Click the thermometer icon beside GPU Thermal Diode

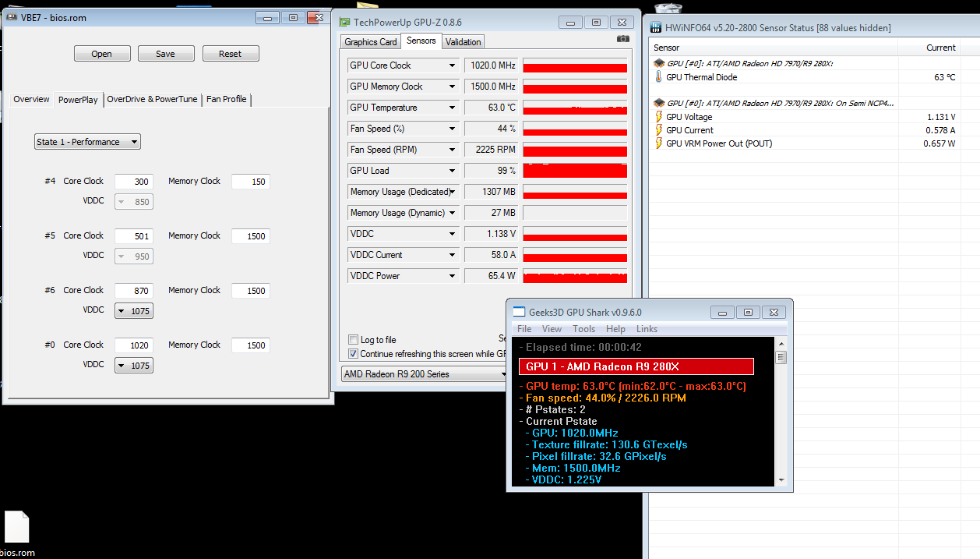coord(658,77)
